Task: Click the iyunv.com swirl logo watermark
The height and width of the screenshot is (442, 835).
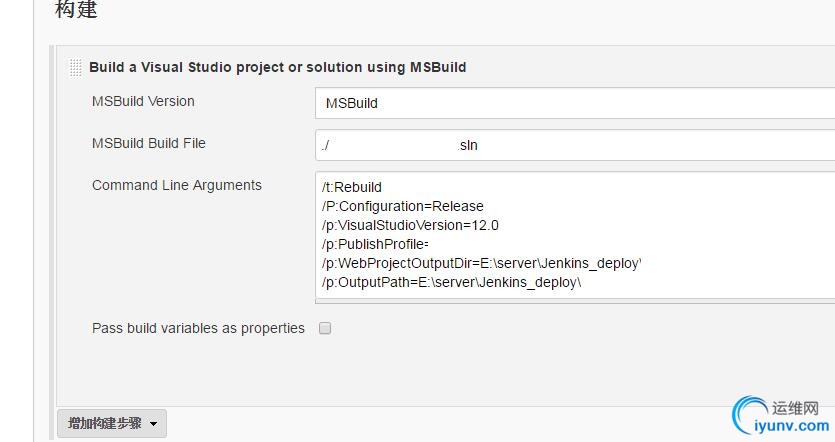Action: point(750,415)
